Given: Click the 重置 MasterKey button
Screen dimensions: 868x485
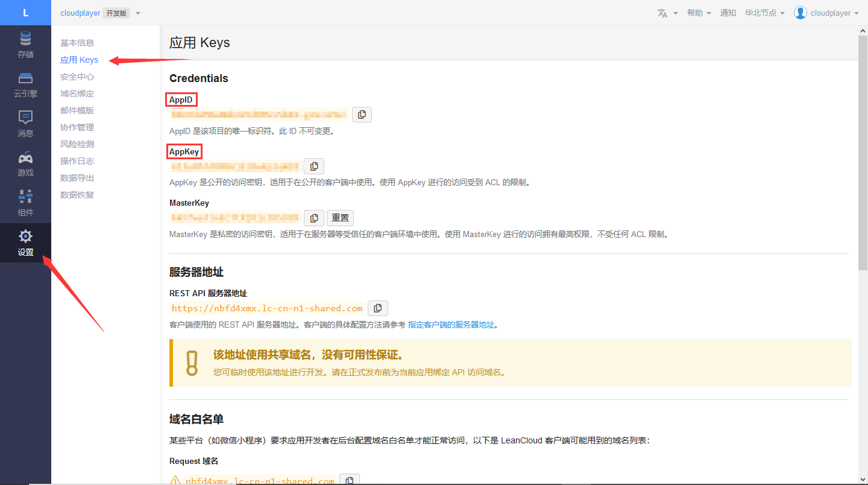Looking at the screenshot, I should [340, 218].
